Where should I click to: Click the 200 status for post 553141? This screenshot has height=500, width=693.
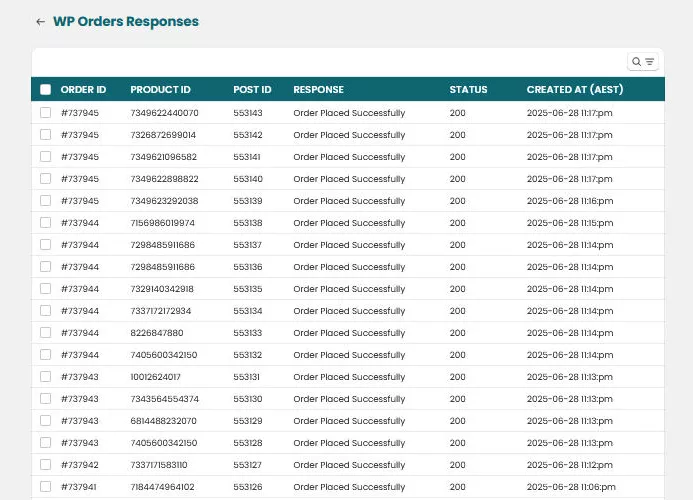point(457,157)
